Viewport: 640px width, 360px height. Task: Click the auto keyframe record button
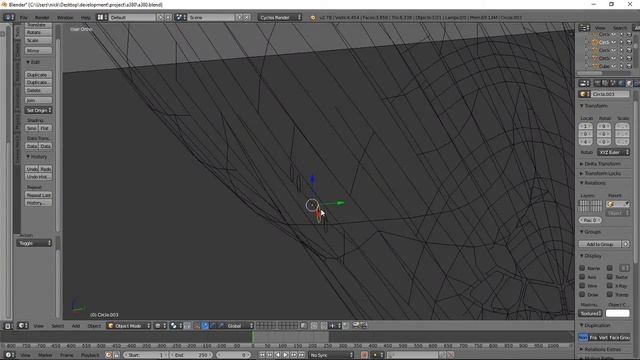click(364, 355)
